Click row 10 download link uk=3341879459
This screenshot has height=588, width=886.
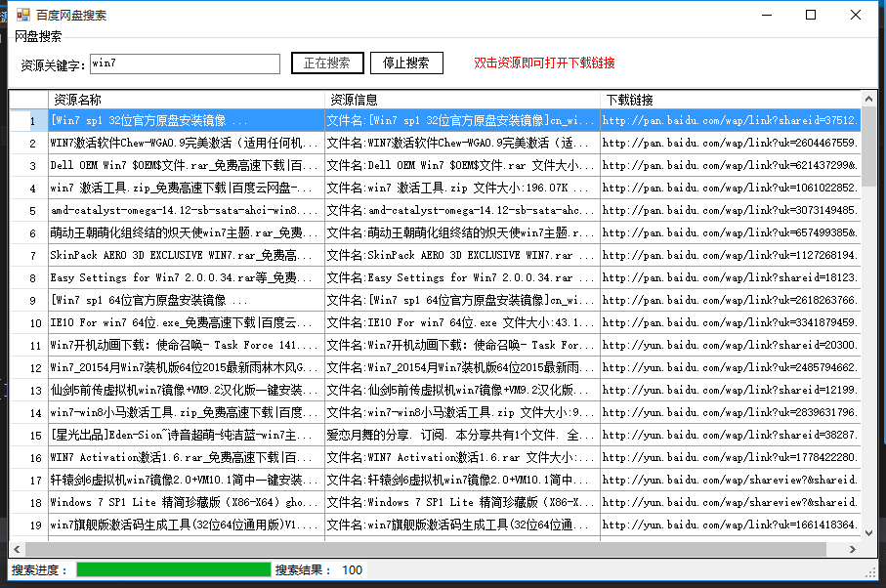[731, 322]
